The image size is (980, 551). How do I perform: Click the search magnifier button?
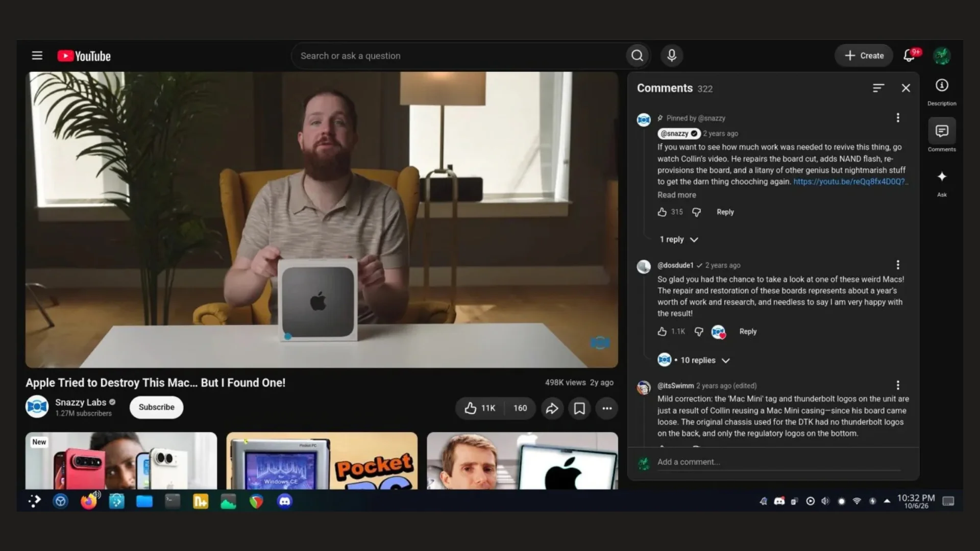[637, 56]
